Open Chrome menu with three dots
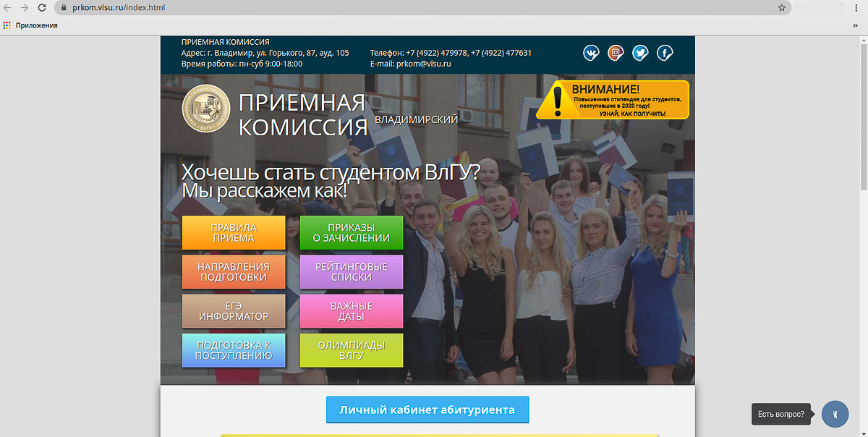This screenshot has width=868, height=437. click(x=856, y=7)
